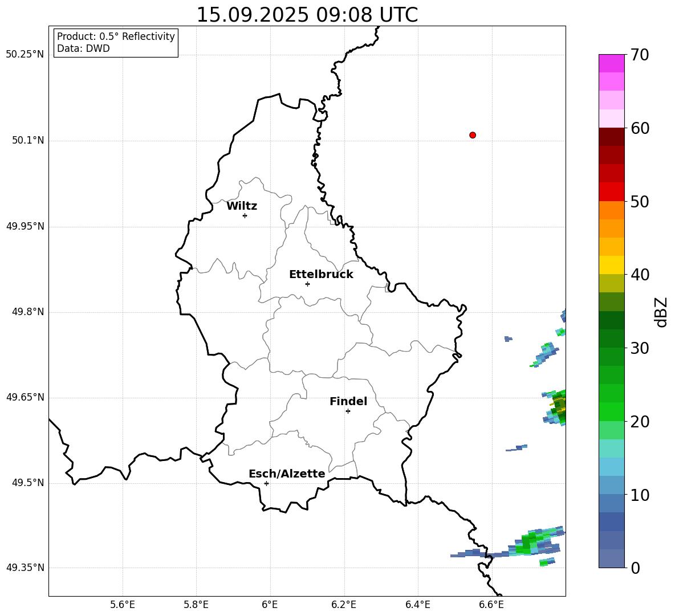
Task: Click the Esch/Alzette city label
Action: pyautogui.click(x=287, y=474)
